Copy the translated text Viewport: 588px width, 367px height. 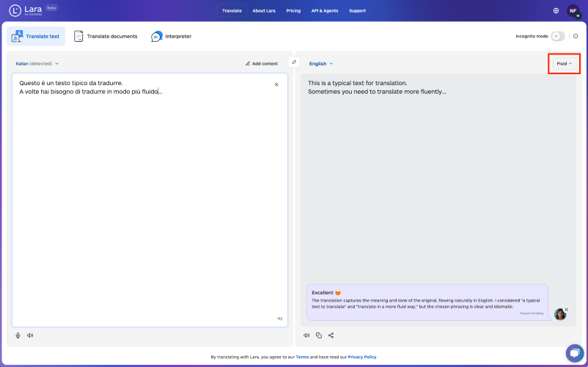pos(319,335)
